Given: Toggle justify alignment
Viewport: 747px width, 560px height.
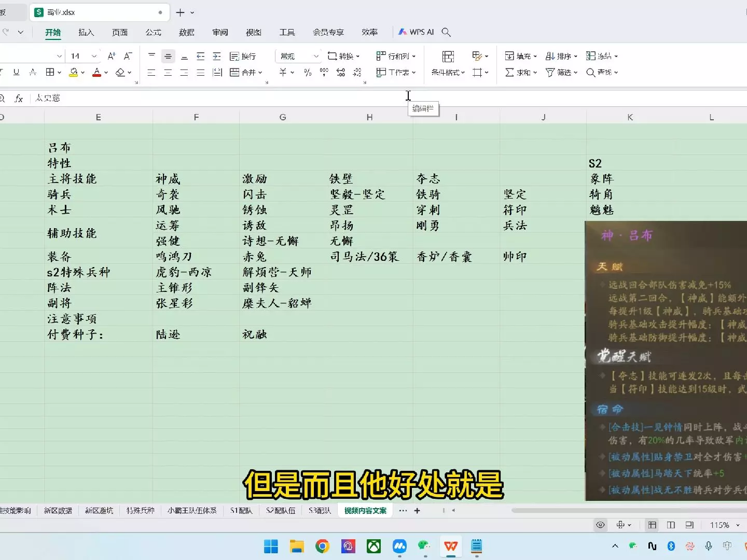Looking at the screenshot, I should pos(201,73).
